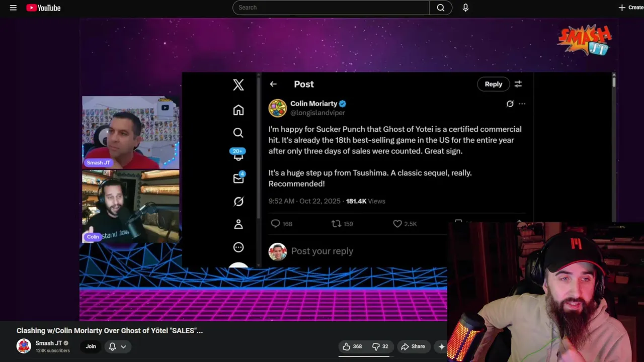The height and width of the screenshot is (362, 644).
Task: Open reply filter settings icon
Action: click(x=518, y=84)
